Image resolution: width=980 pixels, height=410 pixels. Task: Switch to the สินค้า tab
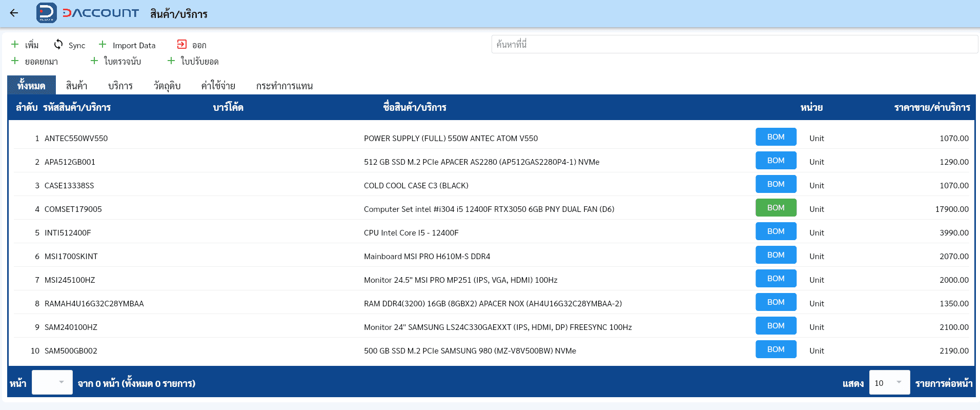(76, 86)
